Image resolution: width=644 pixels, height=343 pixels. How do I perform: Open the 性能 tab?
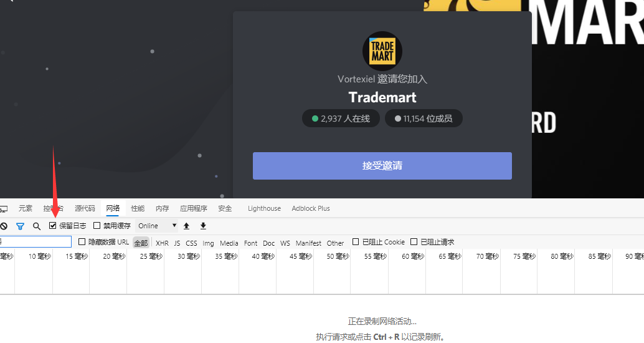(x=138, y=208)
